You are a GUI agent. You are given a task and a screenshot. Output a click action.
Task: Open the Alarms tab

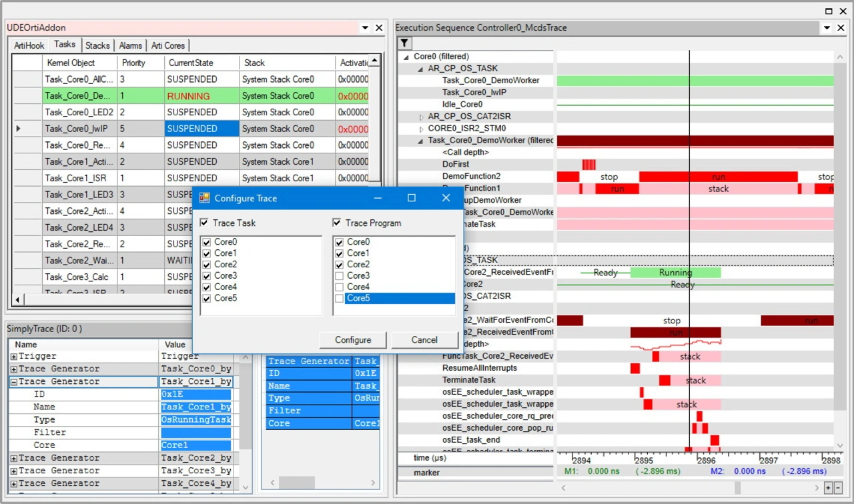[x=130, y=45]
